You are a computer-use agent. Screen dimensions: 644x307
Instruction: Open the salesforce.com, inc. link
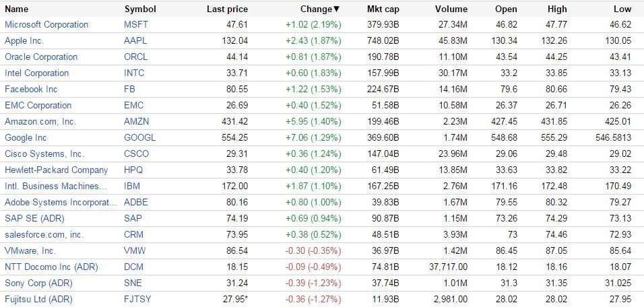44,235
